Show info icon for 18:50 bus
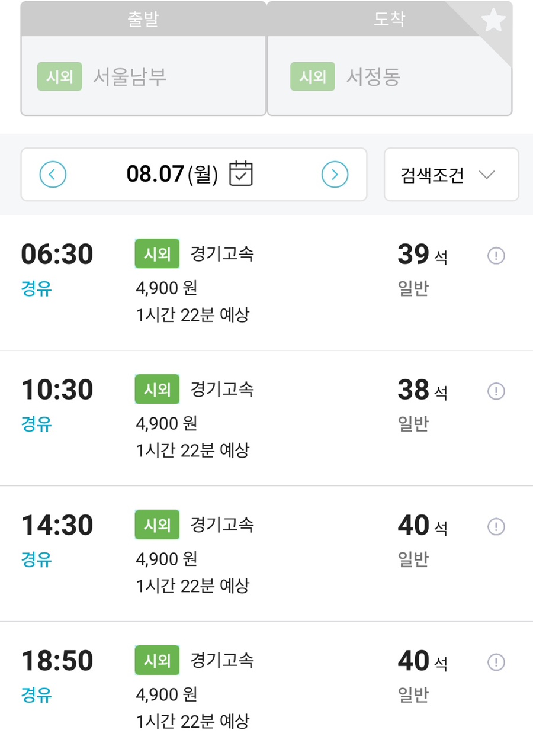The height and width of the screenshot is (756, 533). tap(496, 662)
